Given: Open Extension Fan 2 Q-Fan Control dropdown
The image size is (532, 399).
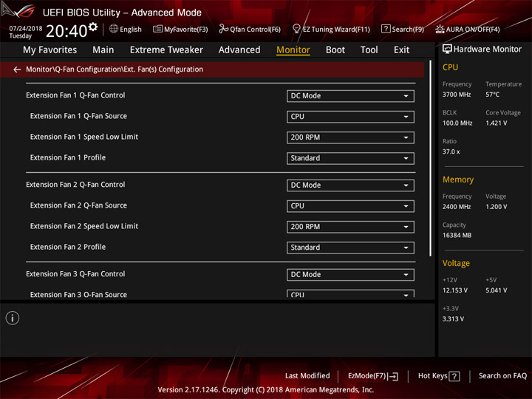Looking at the screenshot, I should pos(350,185).
